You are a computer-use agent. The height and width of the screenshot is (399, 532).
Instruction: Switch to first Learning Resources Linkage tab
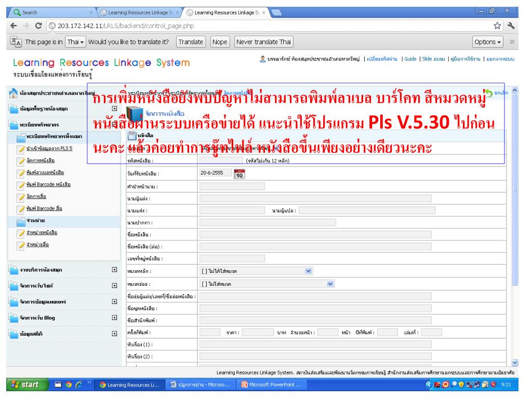tap(140, 12)
